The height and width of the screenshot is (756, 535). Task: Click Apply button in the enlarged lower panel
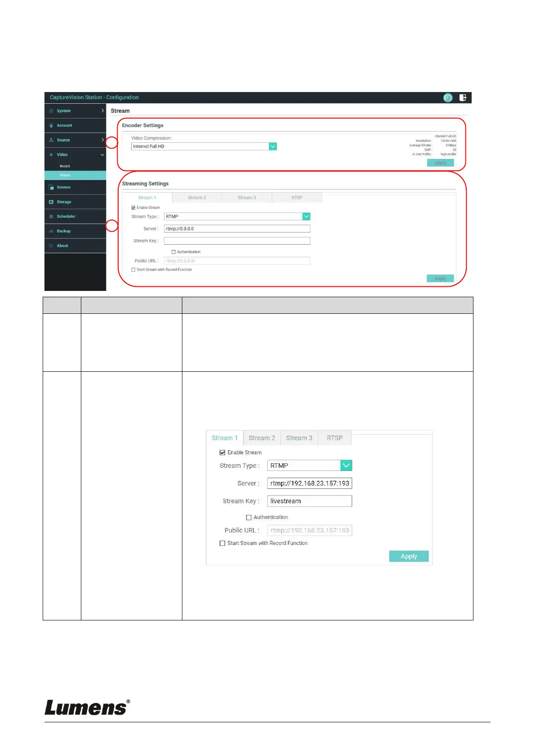[x=409, y=556]
